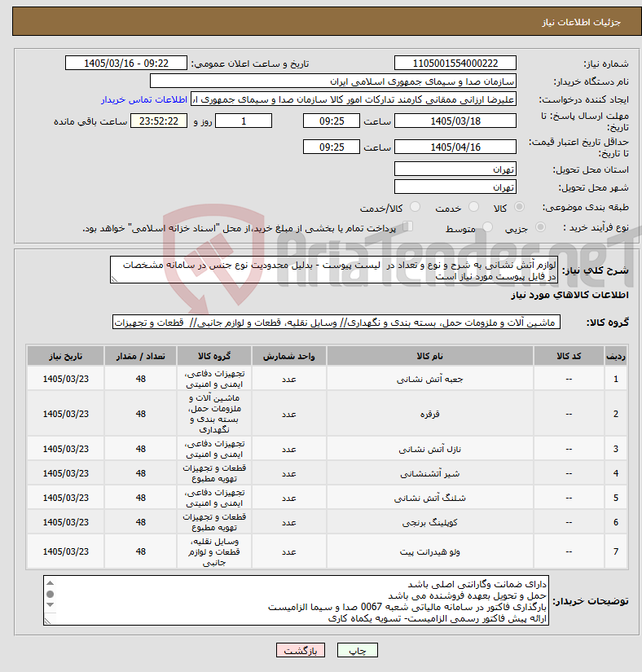Click the ردیف column header
Screen dimensions: 642x672
[x=615, y=356]
